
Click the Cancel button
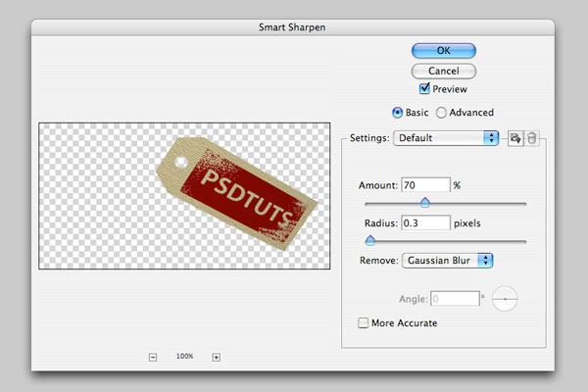[444, 71]
